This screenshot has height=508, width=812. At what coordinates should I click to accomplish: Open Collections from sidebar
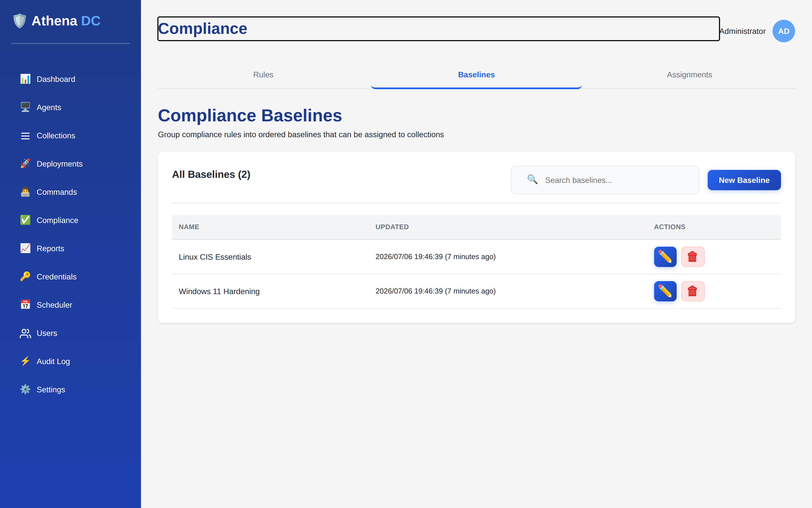[70, 135]
